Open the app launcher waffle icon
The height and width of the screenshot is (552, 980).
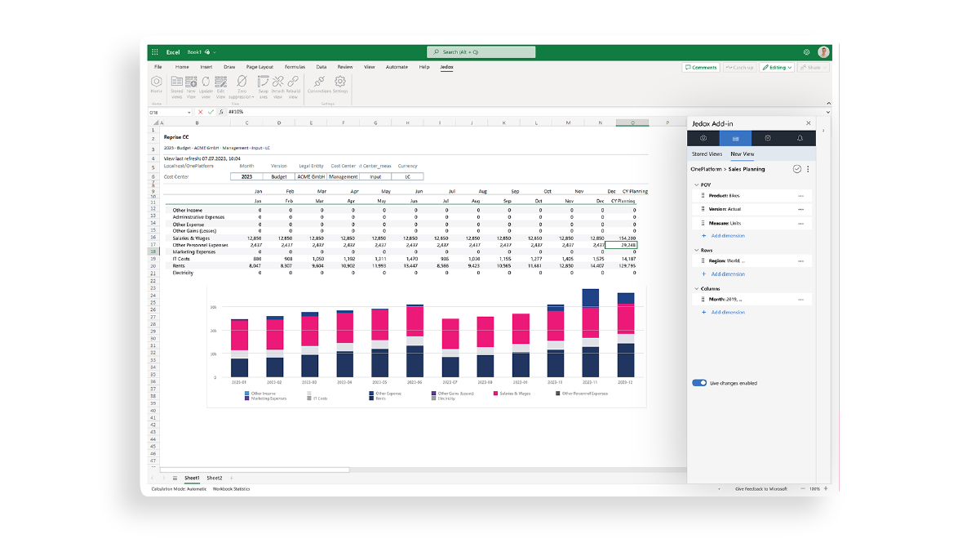click(x=155, y=51)
